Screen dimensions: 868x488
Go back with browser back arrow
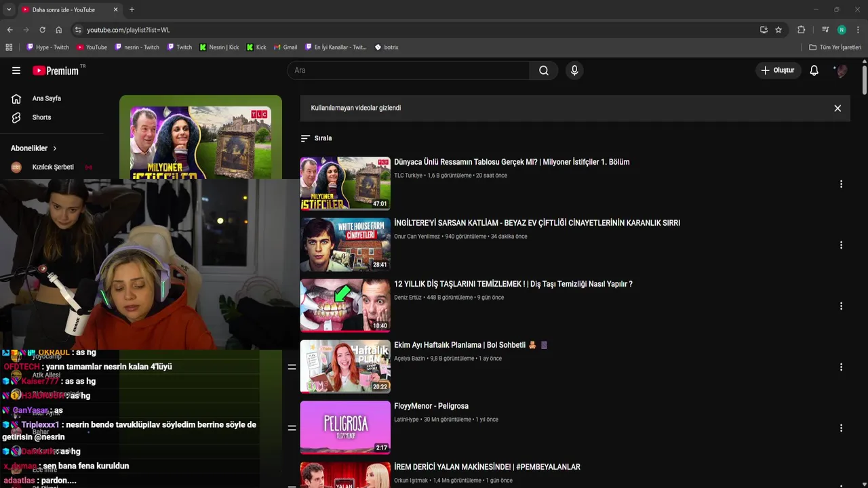click(9, 30)
